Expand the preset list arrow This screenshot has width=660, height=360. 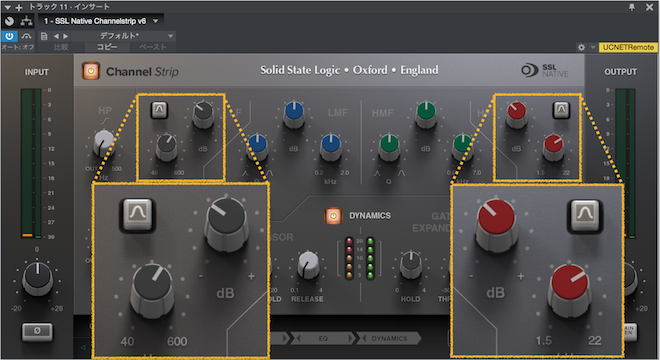170,36
